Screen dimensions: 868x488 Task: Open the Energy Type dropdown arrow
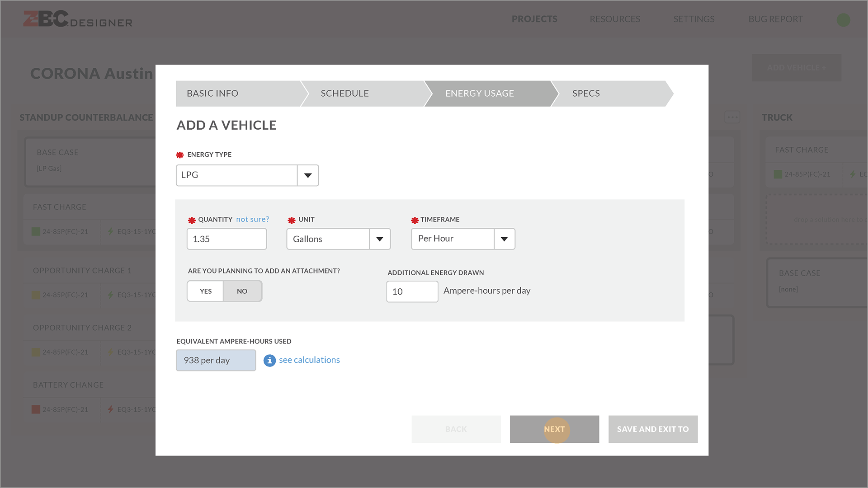coord(308,176)
